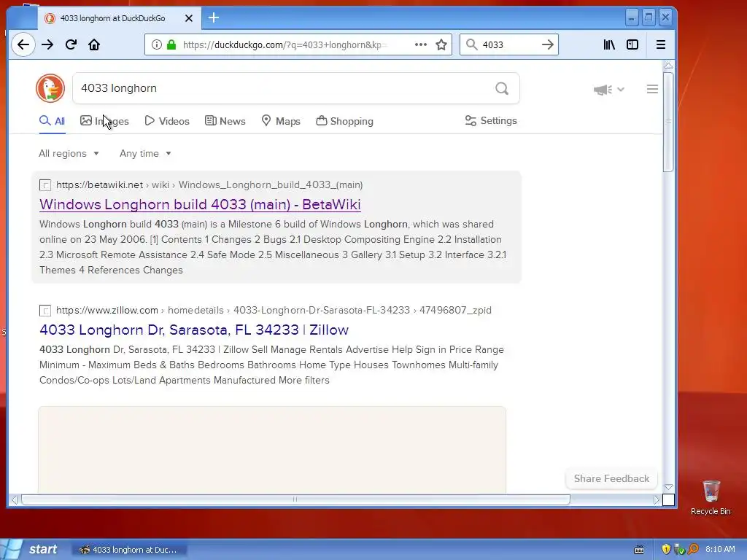This screenshot has width=747, height=560.
Task: Open the on-screen keyboard tray icon
Action: [639, 550]
